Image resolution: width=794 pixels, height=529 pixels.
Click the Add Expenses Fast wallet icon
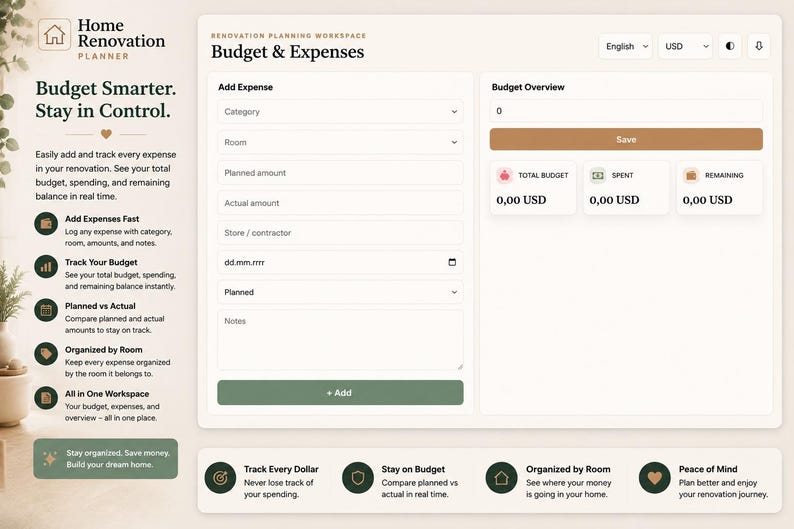pos(46,223)
